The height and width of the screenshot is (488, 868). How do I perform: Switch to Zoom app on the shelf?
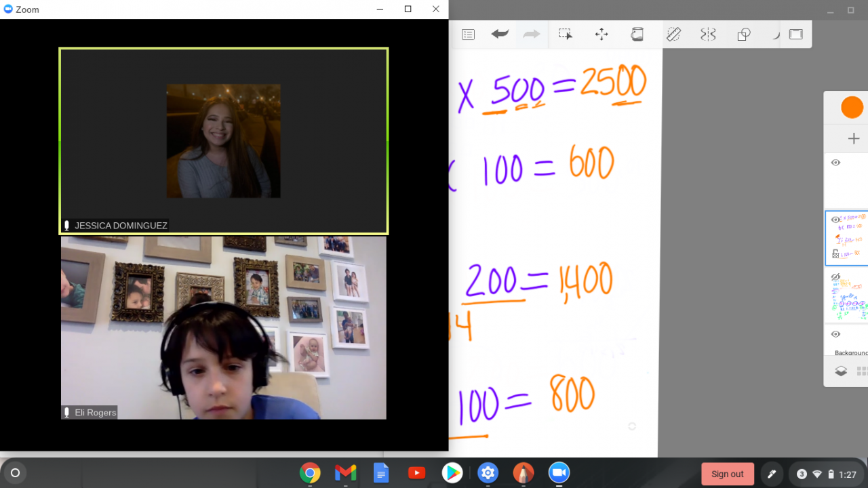click(559, 473)
